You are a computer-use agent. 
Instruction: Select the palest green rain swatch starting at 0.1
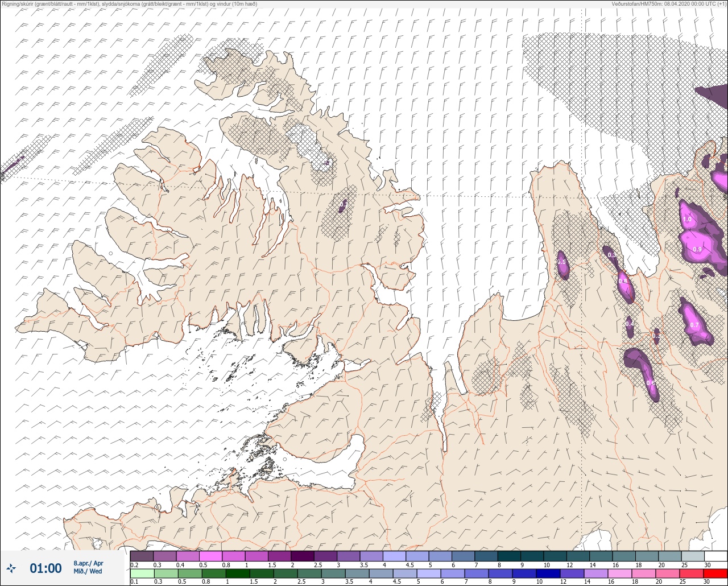pyautogui.click(x=142, y=573)
